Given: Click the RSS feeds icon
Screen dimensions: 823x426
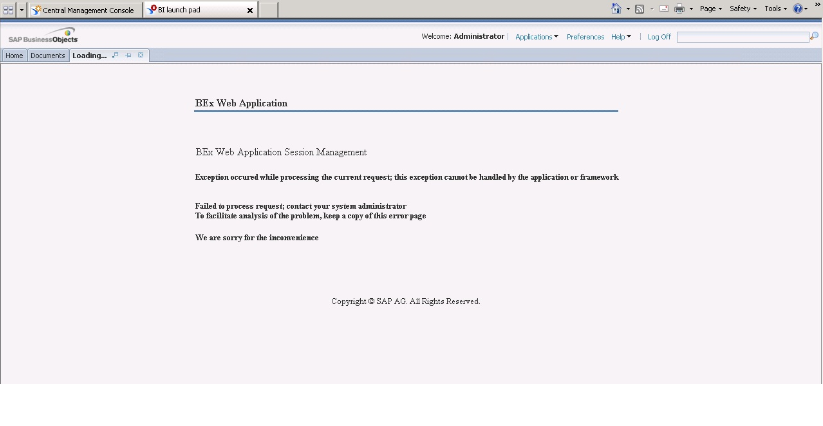Looking at the screenshot, I should click(x=639, y=9).
